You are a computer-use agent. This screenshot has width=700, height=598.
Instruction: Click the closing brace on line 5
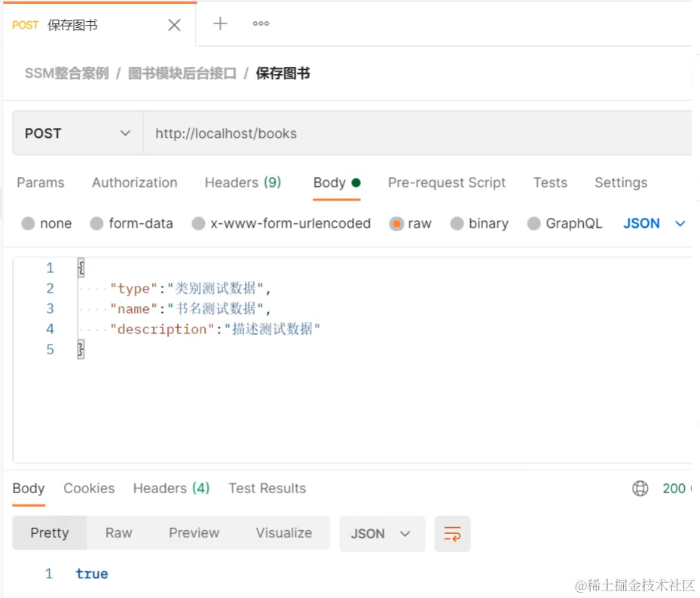click(x=81, y=349)
